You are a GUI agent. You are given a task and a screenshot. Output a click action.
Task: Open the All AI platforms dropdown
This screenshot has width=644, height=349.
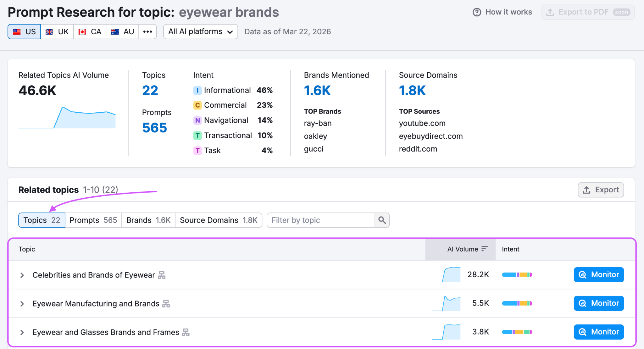point(200,31)
